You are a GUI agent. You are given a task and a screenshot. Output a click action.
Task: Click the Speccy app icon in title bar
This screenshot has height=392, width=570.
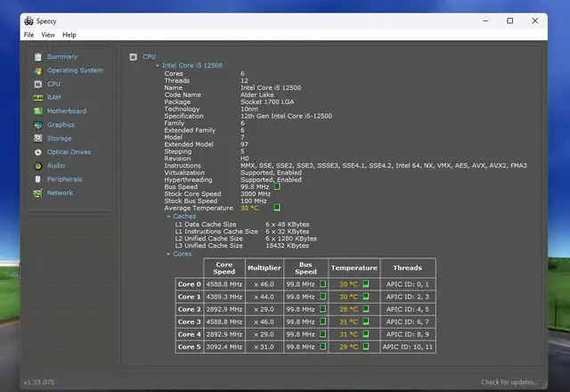click(28, 21)
